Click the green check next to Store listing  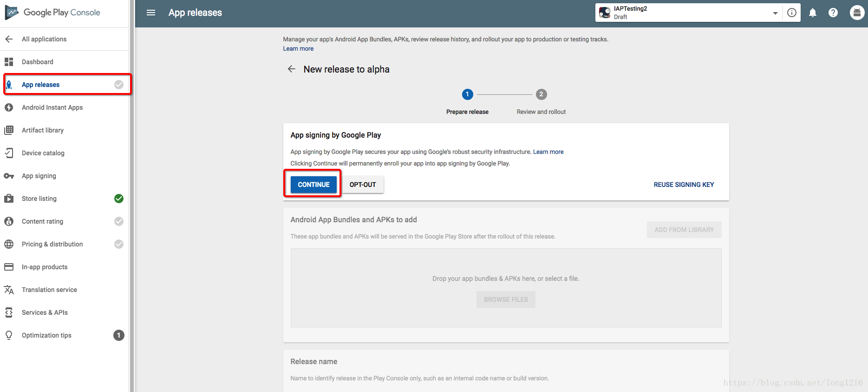(119, 199)
